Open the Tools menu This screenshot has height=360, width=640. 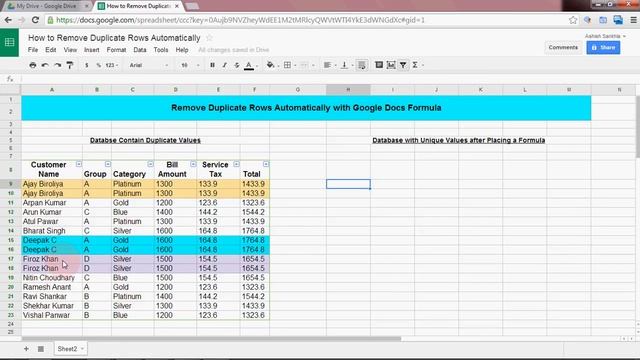click(x=161, y=50)
